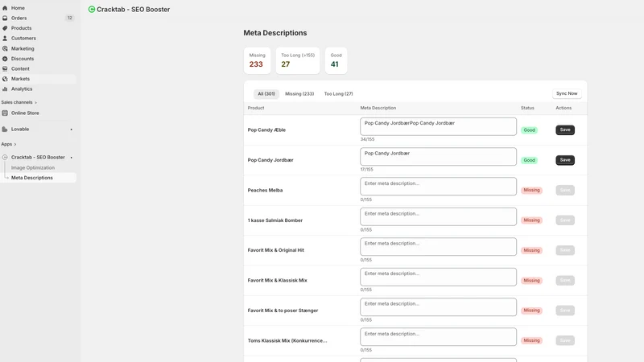Click the Discounts badge icon
644x362 pixels.
tap(5, 59)
